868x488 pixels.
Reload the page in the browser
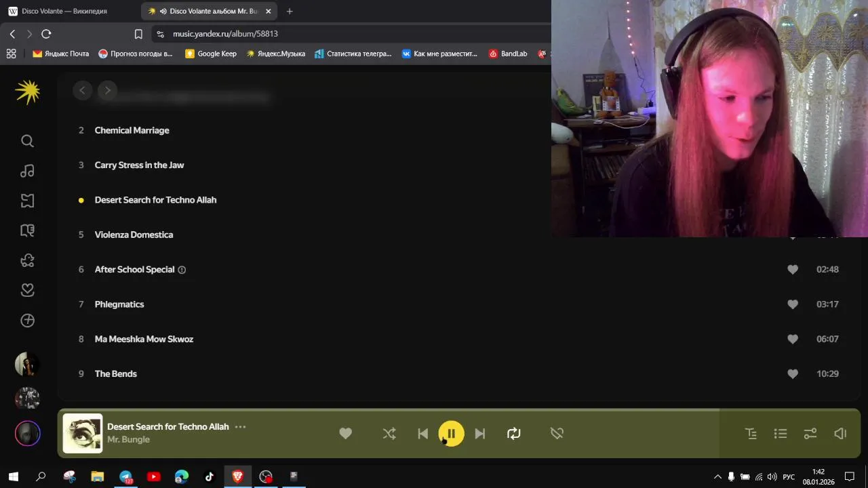tap(46, 34)
